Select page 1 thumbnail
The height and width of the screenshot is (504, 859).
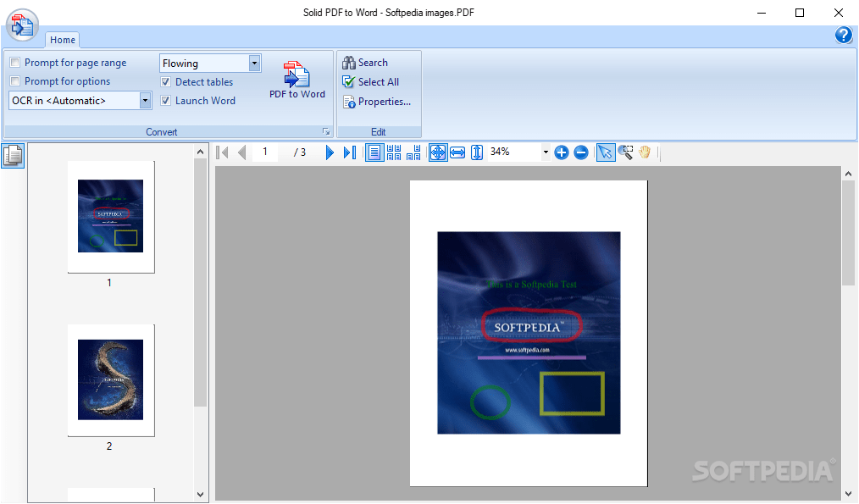pyautogui.click(x=111, y=216)
